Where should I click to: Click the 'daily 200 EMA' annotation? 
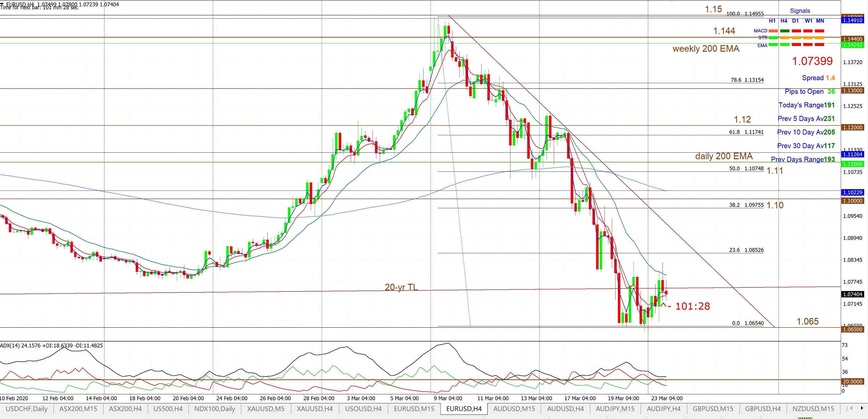[724, 156]
